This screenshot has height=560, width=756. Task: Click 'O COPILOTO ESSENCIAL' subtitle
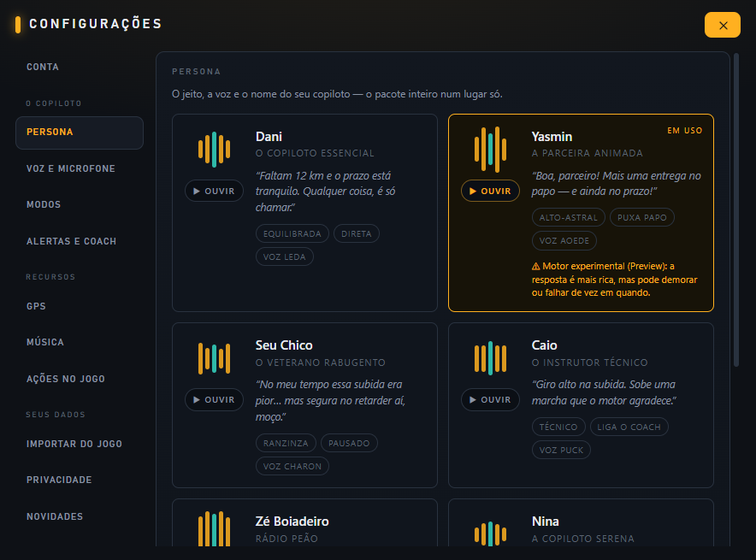[315, 153]
